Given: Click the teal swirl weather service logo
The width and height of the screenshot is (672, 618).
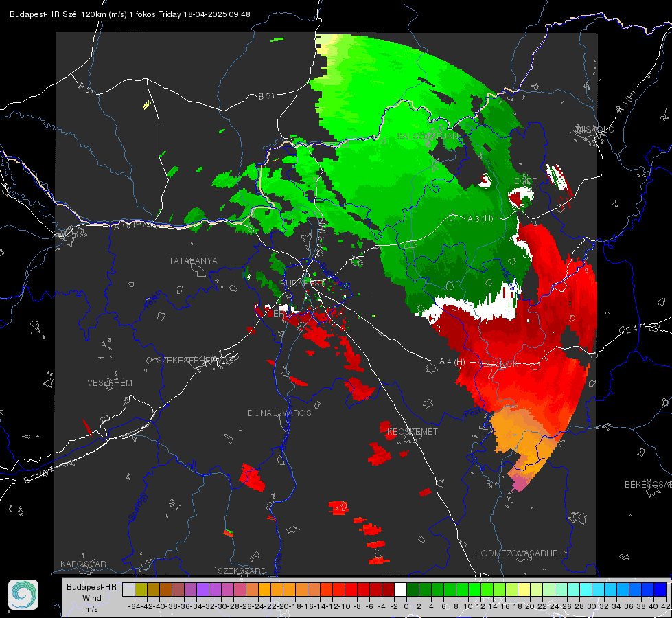Looking at the screenshot, I should click(23, 595).
